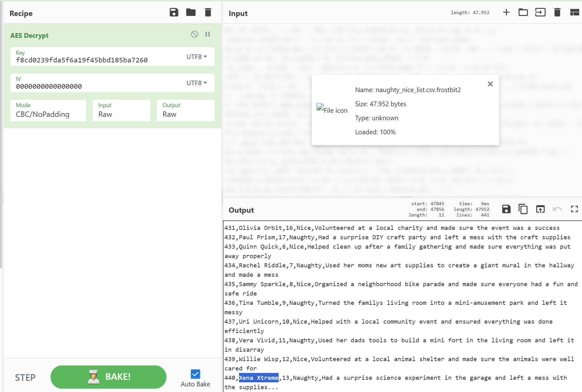Clear the input with the trash icon
Viewport: 582px width, 392px height.
point(557,12)
